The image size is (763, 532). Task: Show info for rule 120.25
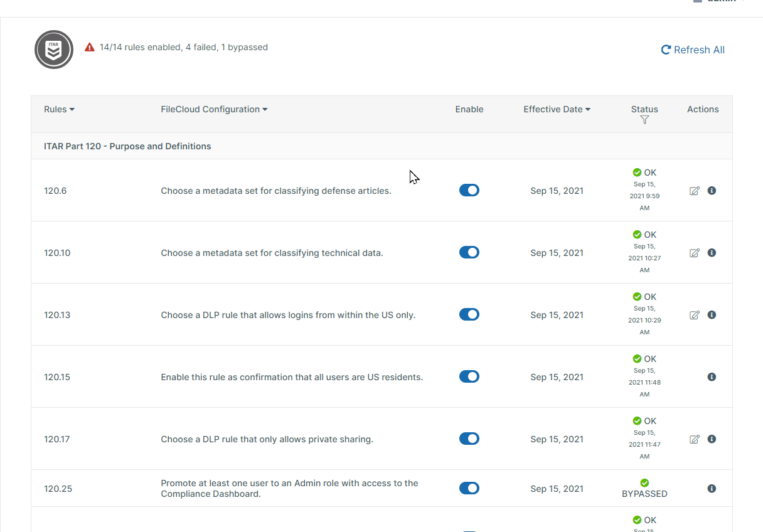[712, 489]
